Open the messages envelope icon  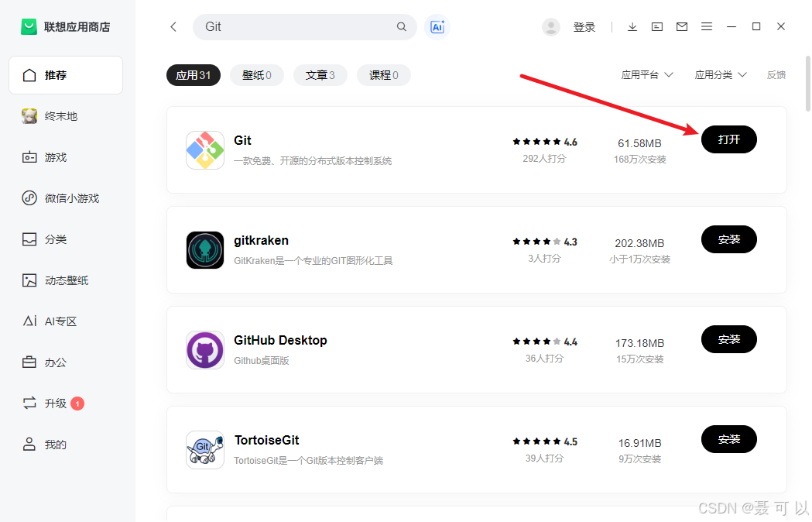pyautogui.click(x=682, y=27)
